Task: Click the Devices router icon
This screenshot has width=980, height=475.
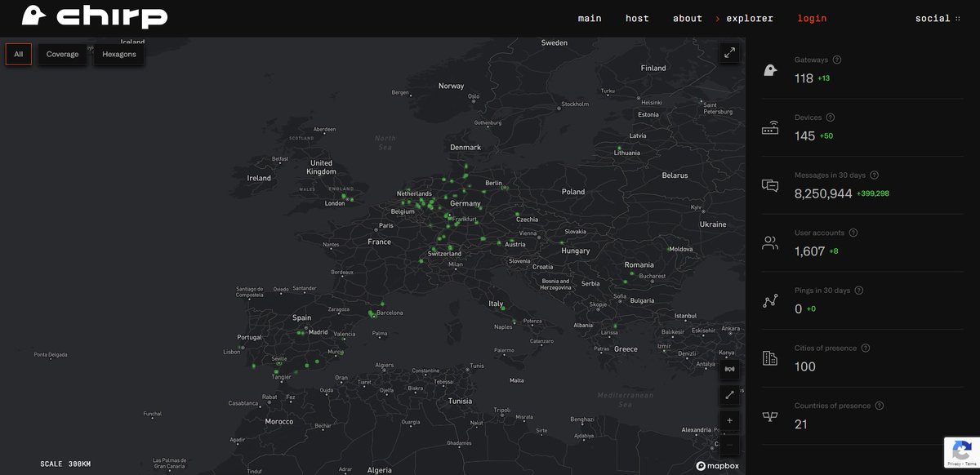Action: pyautogui.click(x=770, y=128)
